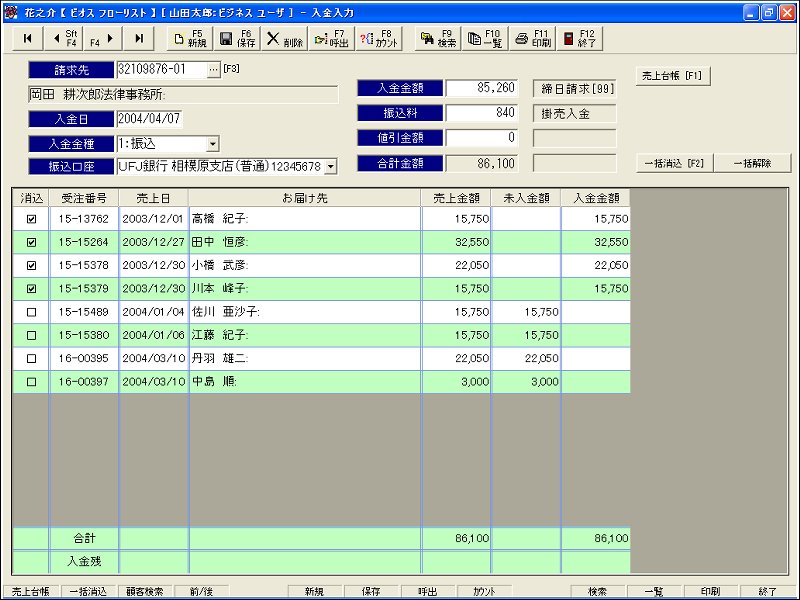Screen dimensions: 800x600
Task: Click カウント in bottom bar
Action: click(484, 591)
